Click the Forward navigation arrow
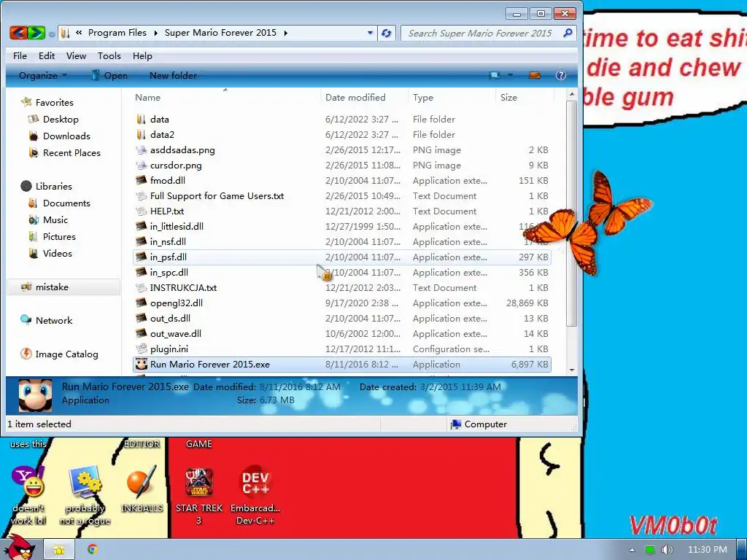Image resolution: width=747 pixels, height=560 pixels. (36, 33)
